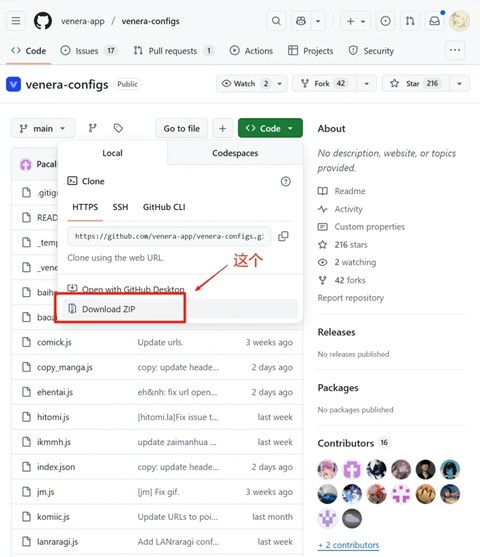480x557 pixels.
Task: Expand the Star lists dropdown arrow
Action: pos(459,83)
